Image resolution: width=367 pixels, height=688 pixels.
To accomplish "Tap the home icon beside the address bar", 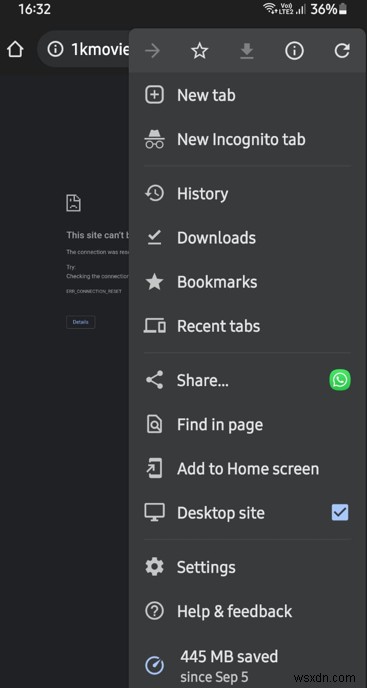I will (x=15, y=50).
